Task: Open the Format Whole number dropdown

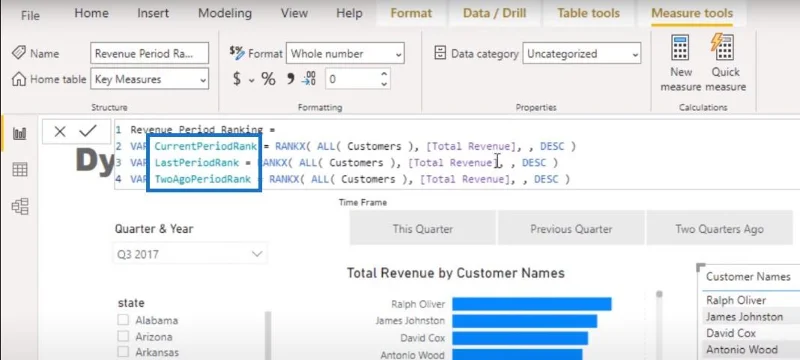Action: point(345,54)
